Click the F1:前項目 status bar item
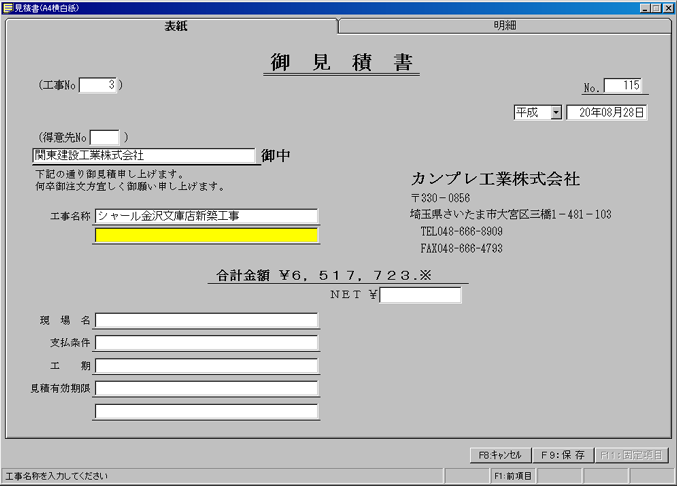This screenshot has width=677, height=486. [x=513, y=476]
